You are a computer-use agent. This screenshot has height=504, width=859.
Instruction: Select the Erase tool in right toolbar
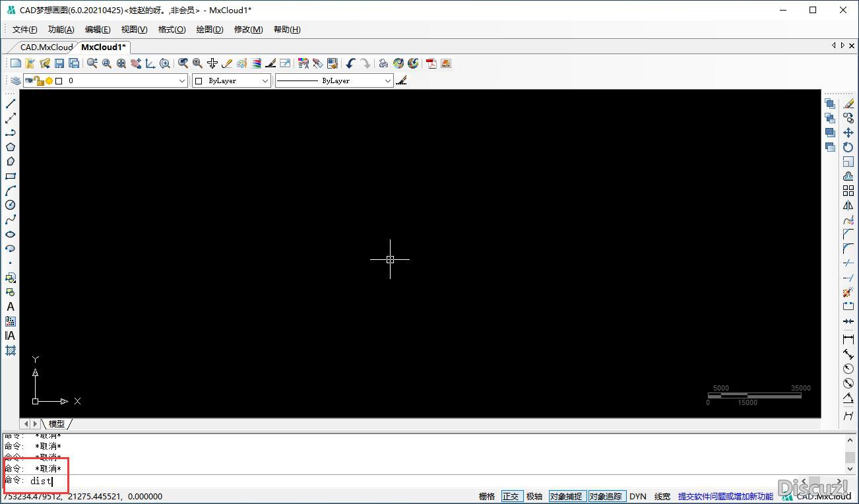point(848,104)
